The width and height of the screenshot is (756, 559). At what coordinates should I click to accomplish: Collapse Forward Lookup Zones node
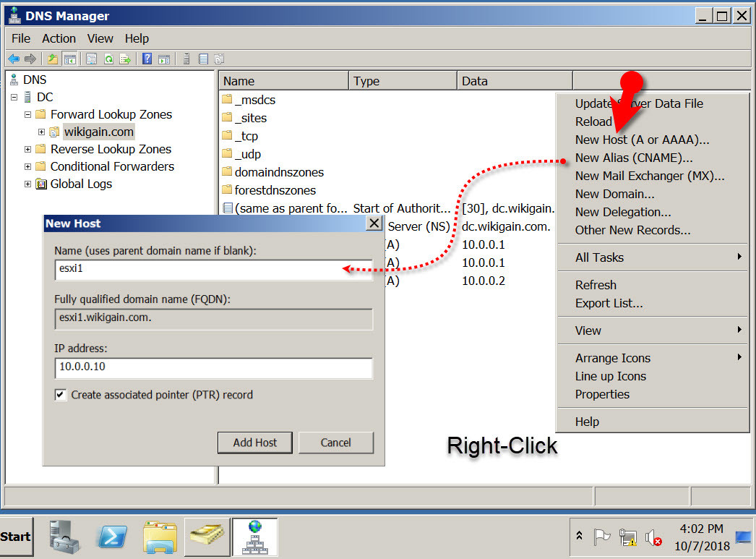28,114
